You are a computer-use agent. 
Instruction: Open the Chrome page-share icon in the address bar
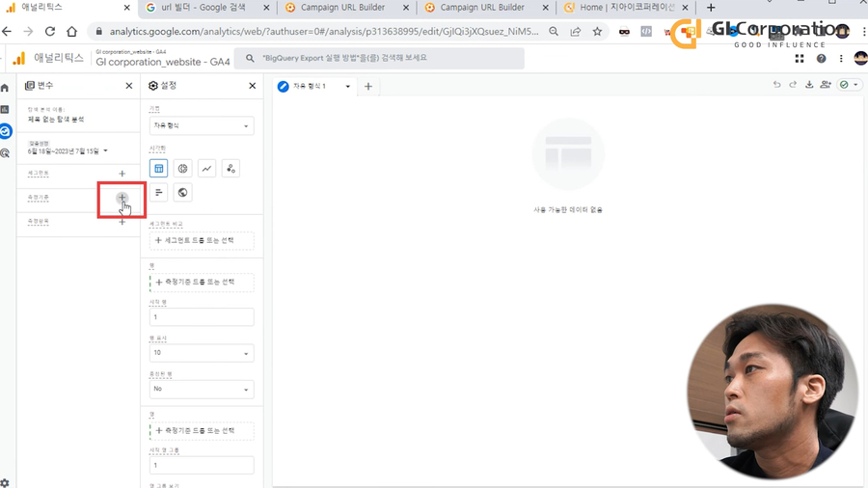576,32
